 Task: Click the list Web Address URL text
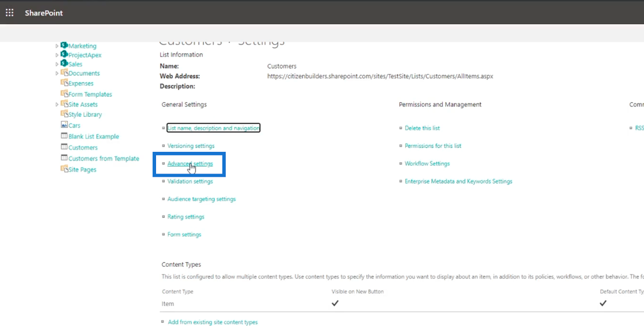pos(380,76)
